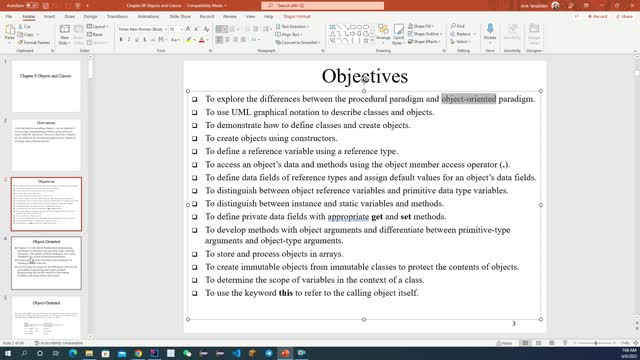The image size is (640, 360).
Task: Open Google Chrome from the taskbar
Action: point(138,353)
